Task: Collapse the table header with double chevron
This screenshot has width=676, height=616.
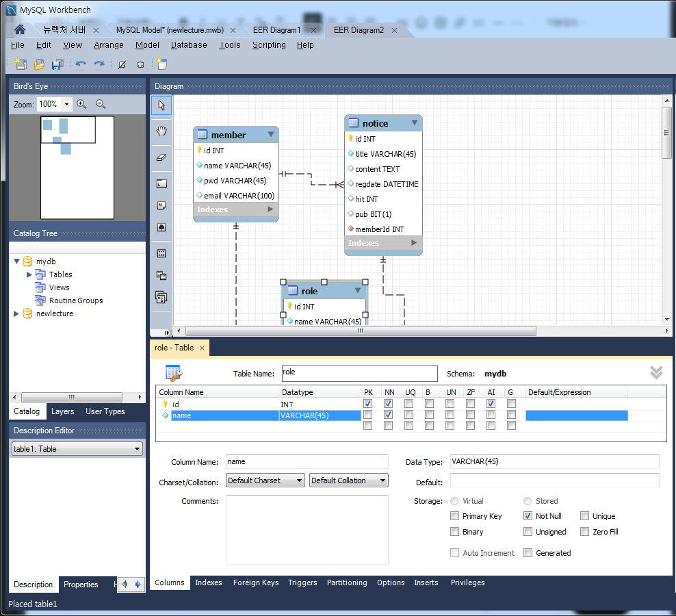Action: click(656, 373)
